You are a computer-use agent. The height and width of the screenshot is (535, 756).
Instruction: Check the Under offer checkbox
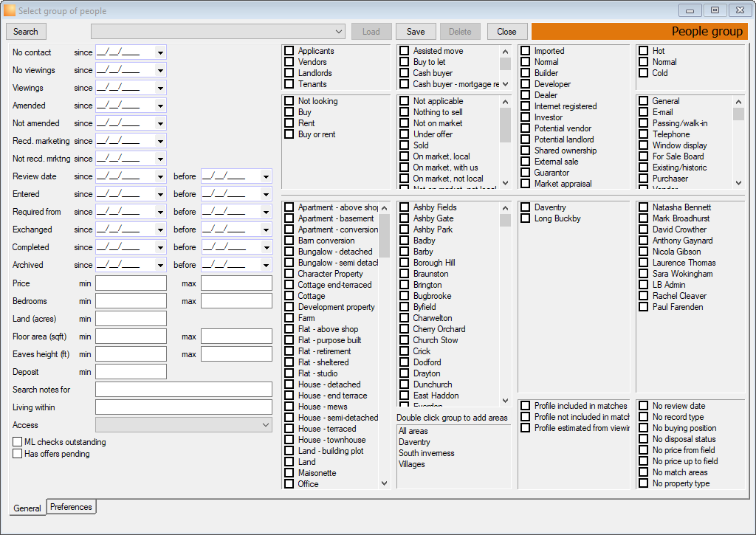click(x=405, y=134)
